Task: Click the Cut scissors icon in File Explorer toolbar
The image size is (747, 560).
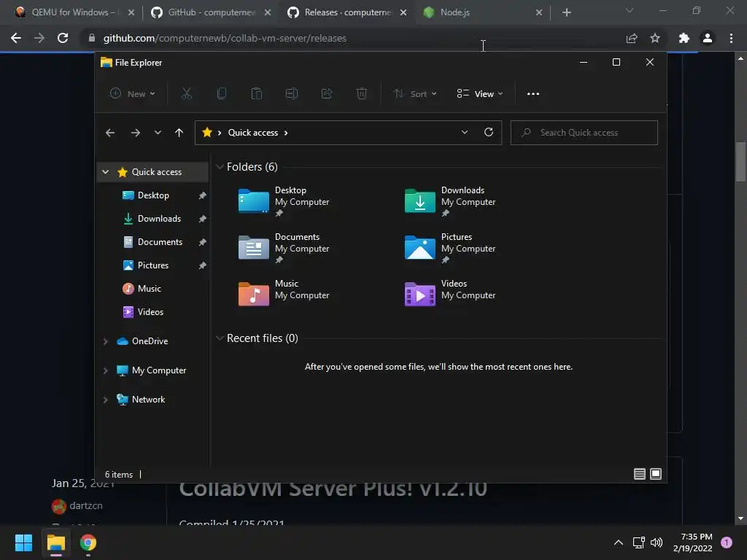Action: tap(186, 94)
